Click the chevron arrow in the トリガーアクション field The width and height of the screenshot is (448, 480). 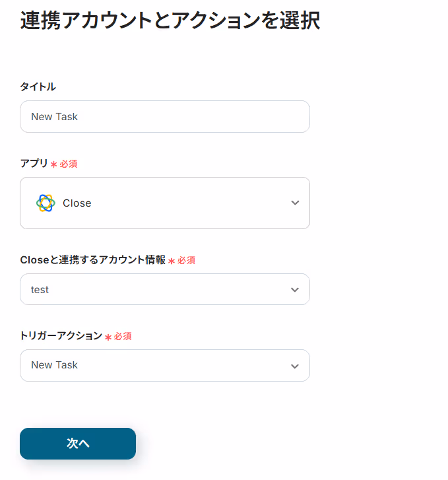pos(295,366)
